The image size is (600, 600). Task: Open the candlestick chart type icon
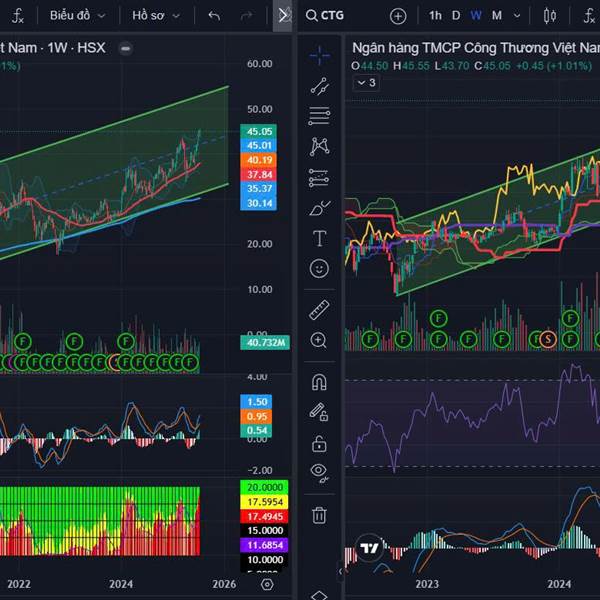[x=550, y=16]
